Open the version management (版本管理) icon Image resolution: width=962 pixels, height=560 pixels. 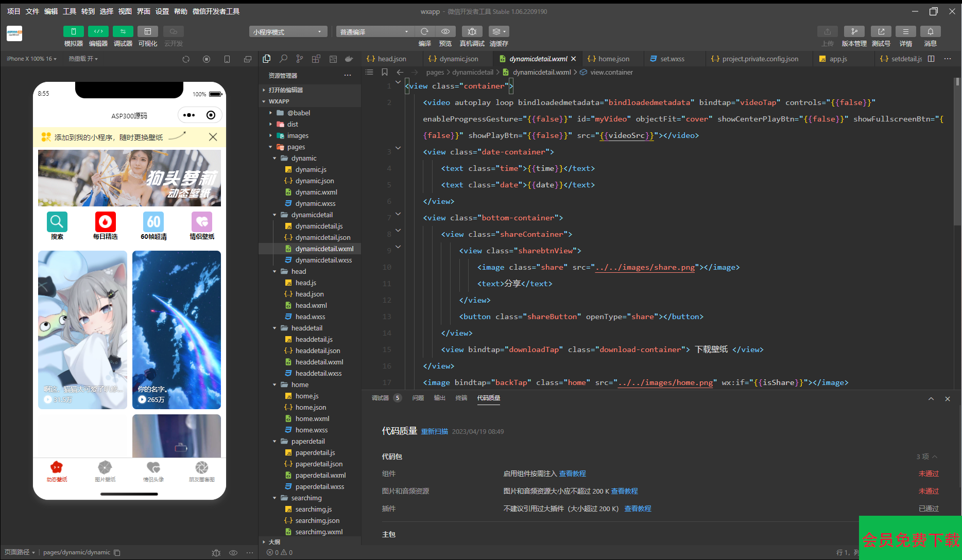854,32
